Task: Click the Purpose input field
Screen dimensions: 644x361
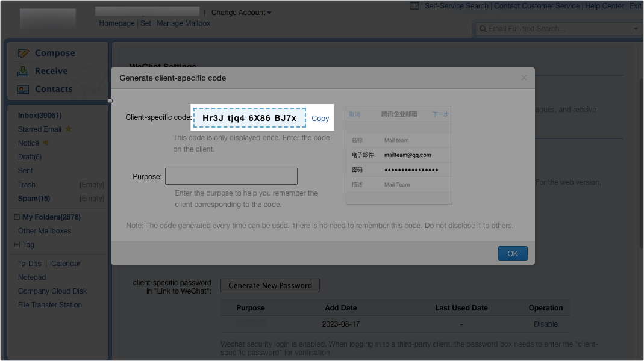Action: click(231, 176)
